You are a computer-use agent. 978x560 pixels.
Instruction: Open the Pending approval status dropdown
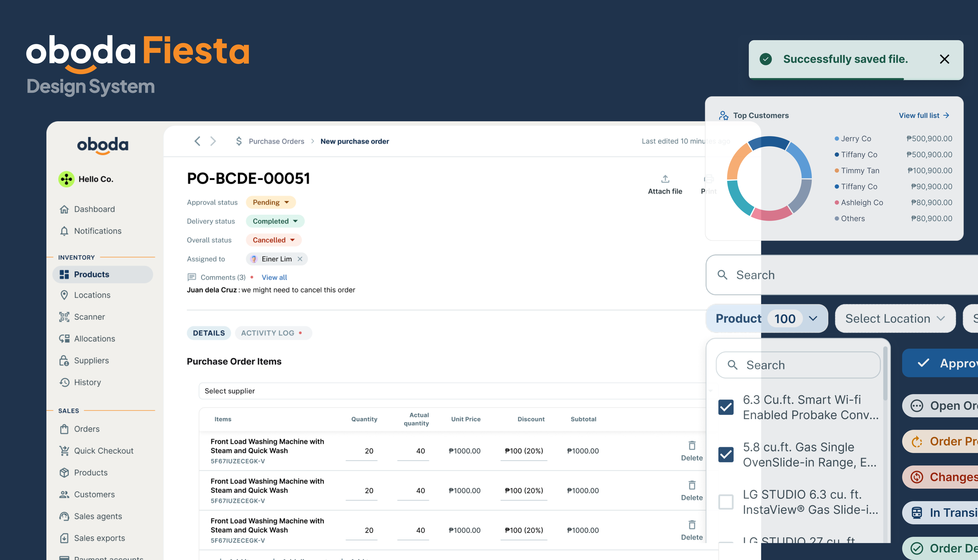[x=271, y=202]
